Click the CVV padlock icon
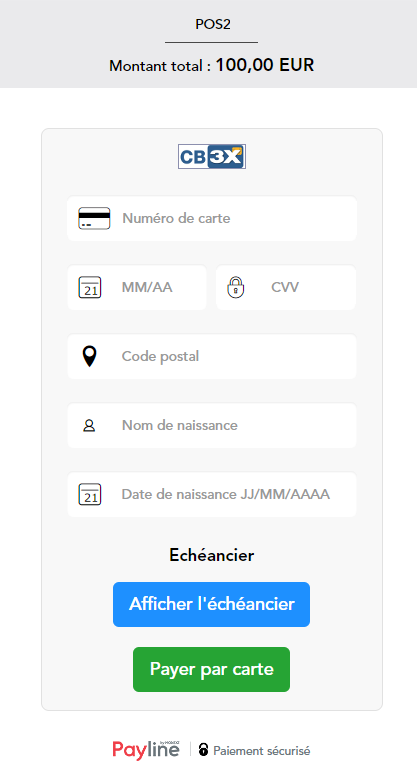Image resolution: width=417 pixels, height=765 pixels. coord(236,287)
